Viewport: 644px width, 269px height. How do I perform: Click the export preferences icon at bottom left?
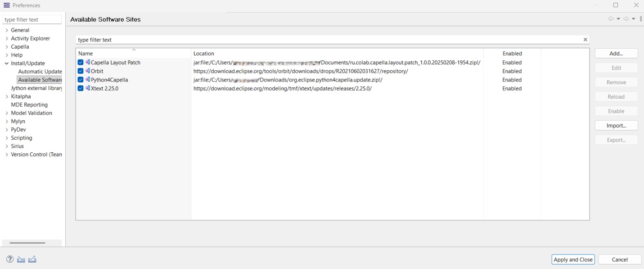coord(32,260)
